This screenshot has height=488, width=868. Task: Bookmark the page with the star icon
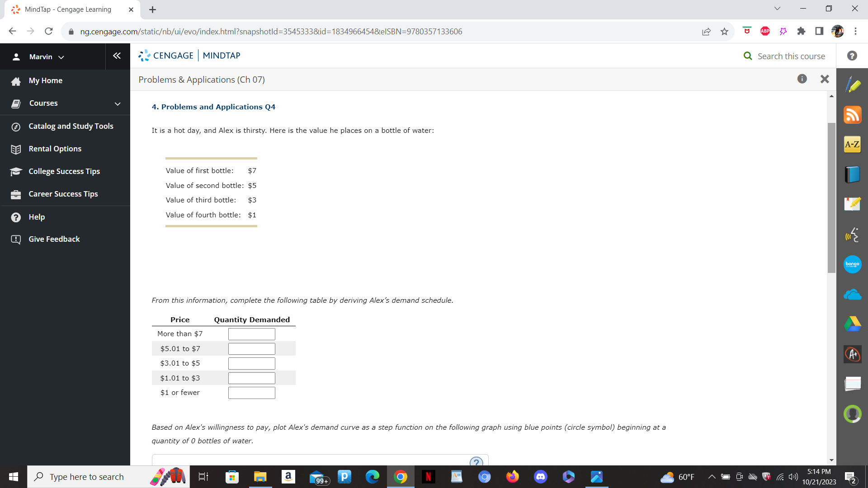[725, 31]
